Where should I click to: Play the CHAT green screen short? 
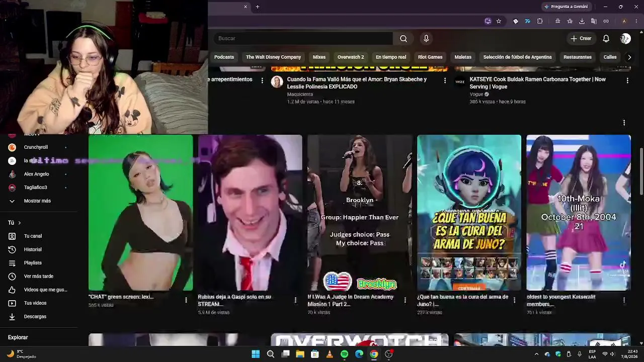[x=140, y=213]
